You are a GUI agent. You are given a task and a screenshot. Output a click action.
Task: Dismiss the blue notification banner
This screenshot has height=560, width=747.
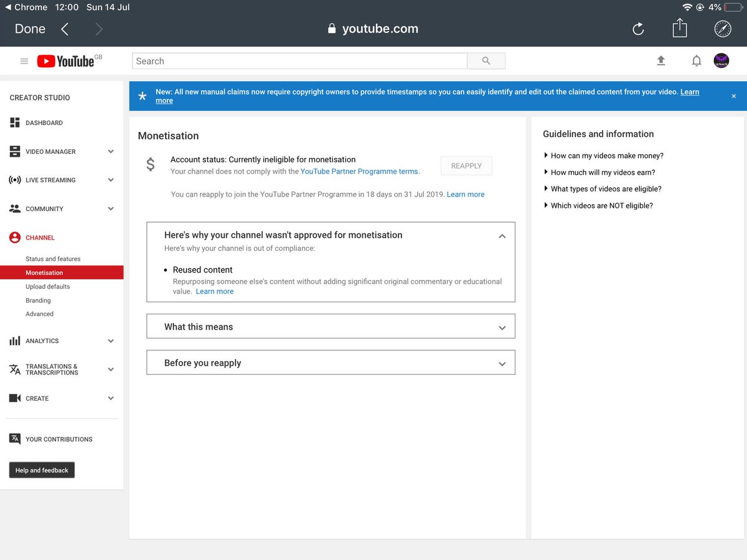pyautogui.click(x=733, y=96)
